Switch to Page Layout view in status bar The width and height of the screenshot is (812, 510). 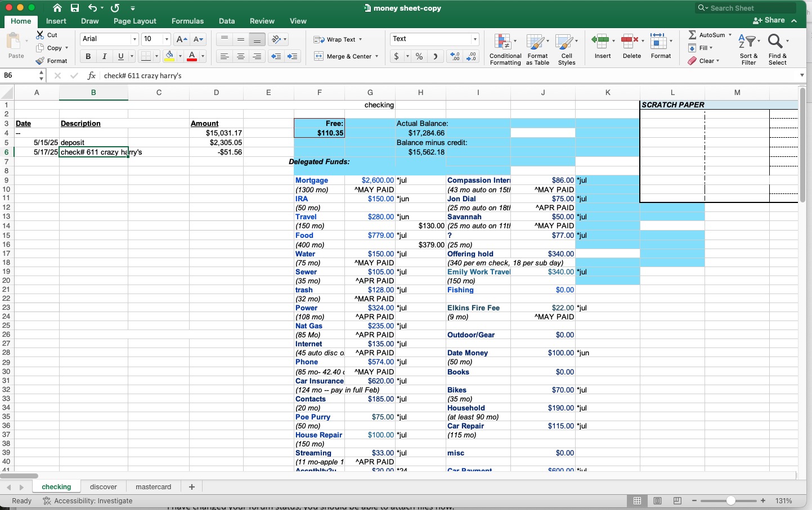[657, 500]
